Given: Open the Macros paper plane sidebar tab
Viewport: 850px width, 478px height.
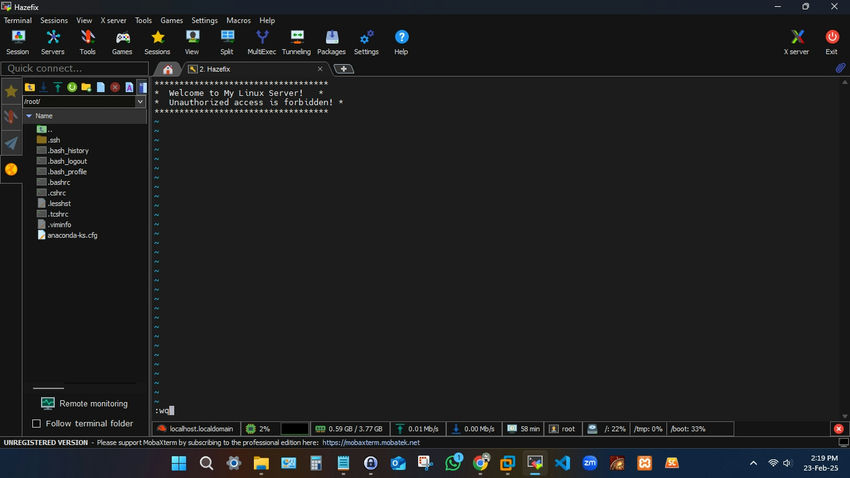Looking at the screenshot, I should pyautogui.click(x=11, y=143).
